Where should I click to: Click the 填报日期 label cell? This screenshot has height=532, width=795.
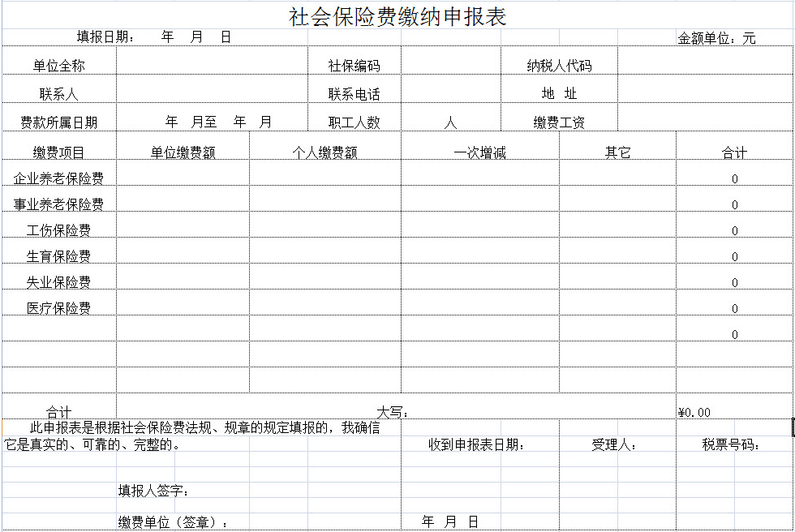click(x=106, y=37)
